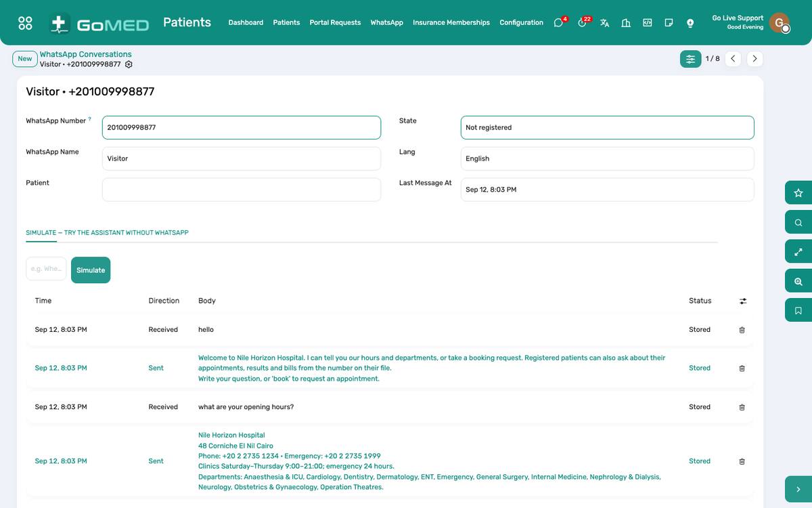Screen dimensions: 812x508
Task: Open the column settings icon in table header
Action: click(743, 301)
